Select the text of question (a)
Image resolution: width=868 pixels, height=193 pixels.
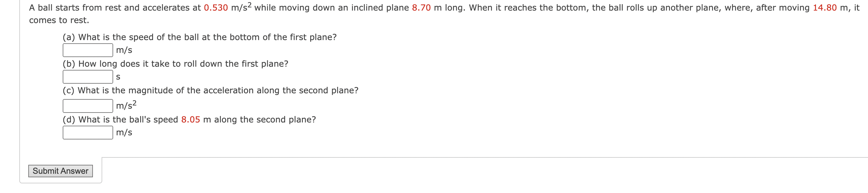(x=199, y=37)
